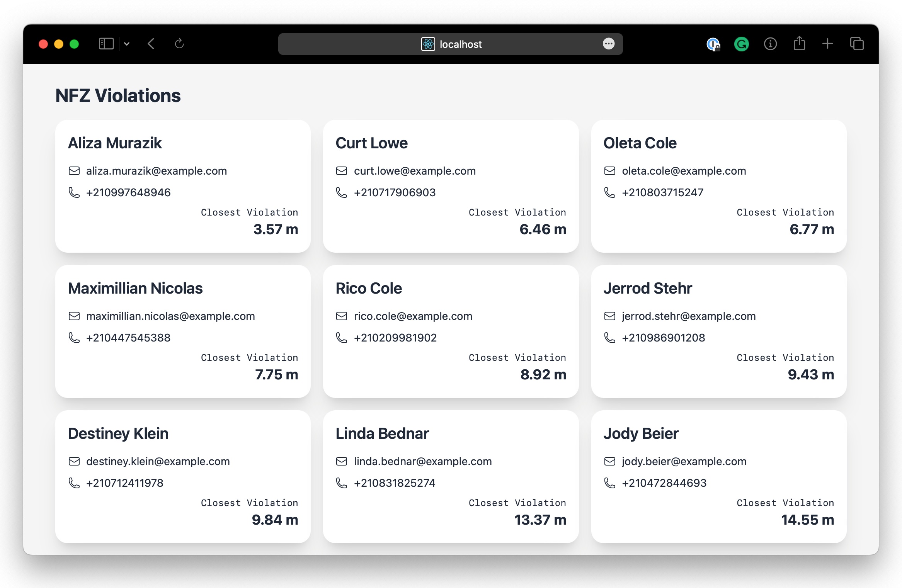Click the React site icon in address bar
Viewport: 902px width, 588px height.
coord(428,44)
